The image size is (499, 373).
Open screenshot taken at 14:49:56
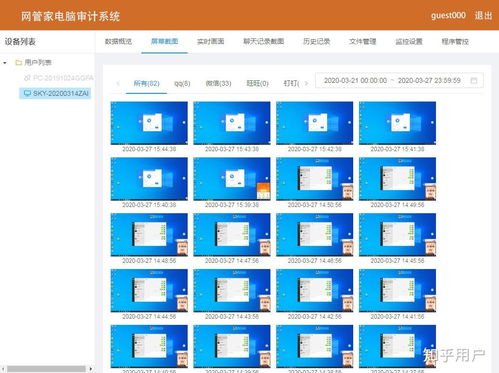coord(397,179)
